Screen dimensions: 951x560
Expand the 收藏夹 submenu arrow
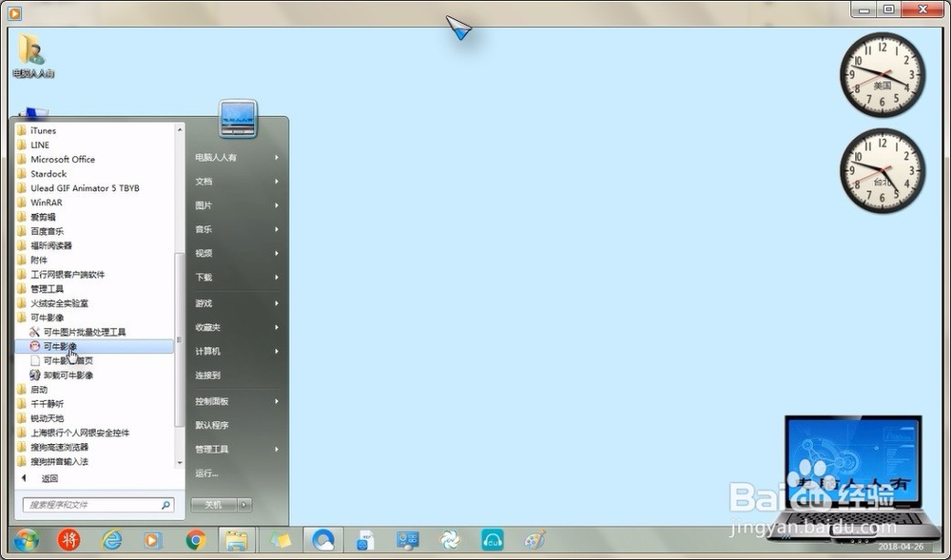pyautogui.click(x=277, y=327)
